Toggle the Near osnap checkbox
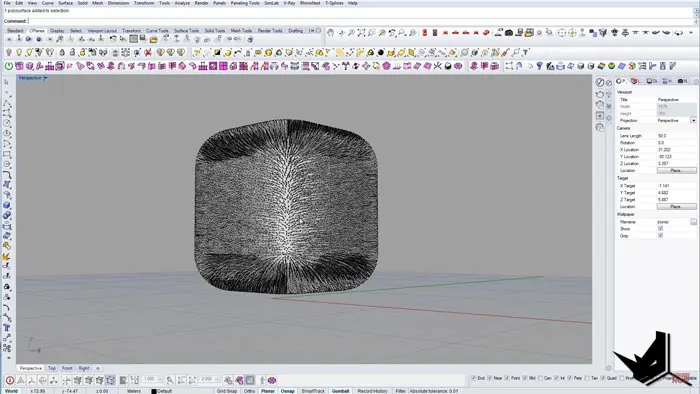The height and width of the screenshot is (394, 700). pos(490,378)
